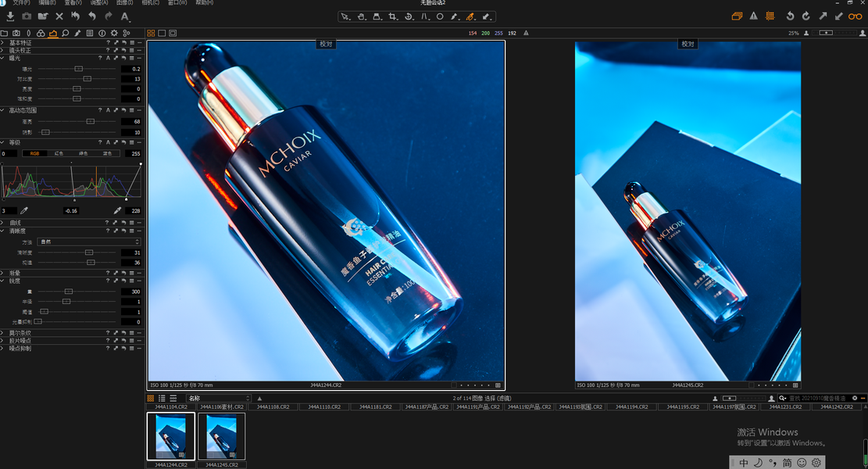Click the 清晰度 slider handle
The width and height of the screenshot is (868, 469).
[x=88, y=252]
